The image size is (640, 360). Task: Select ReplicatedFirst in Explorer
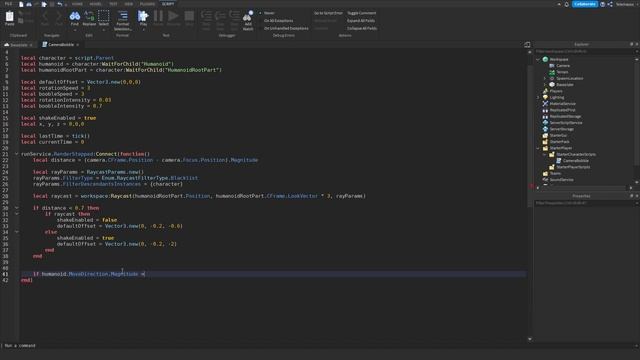pos(562,110)
